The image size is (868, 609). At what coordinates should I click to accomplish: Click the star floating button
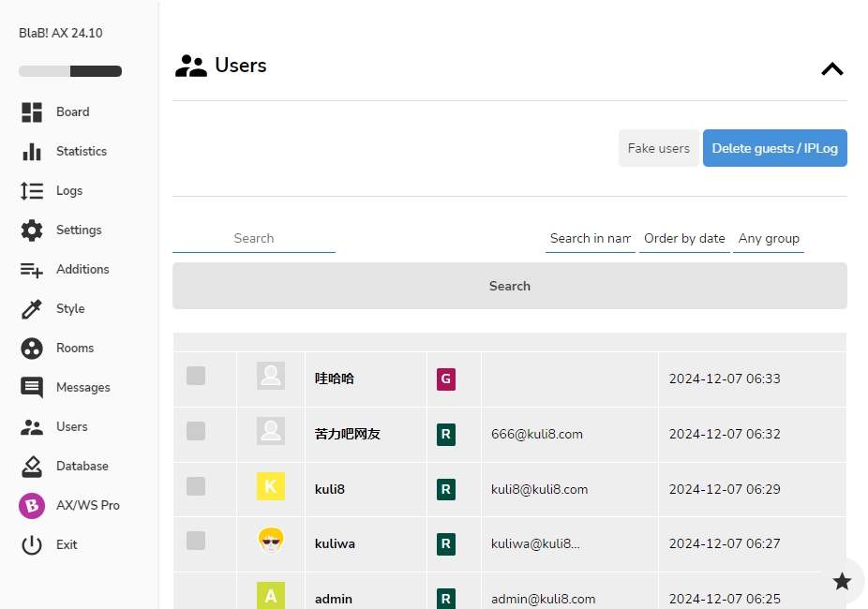[842, 581]
